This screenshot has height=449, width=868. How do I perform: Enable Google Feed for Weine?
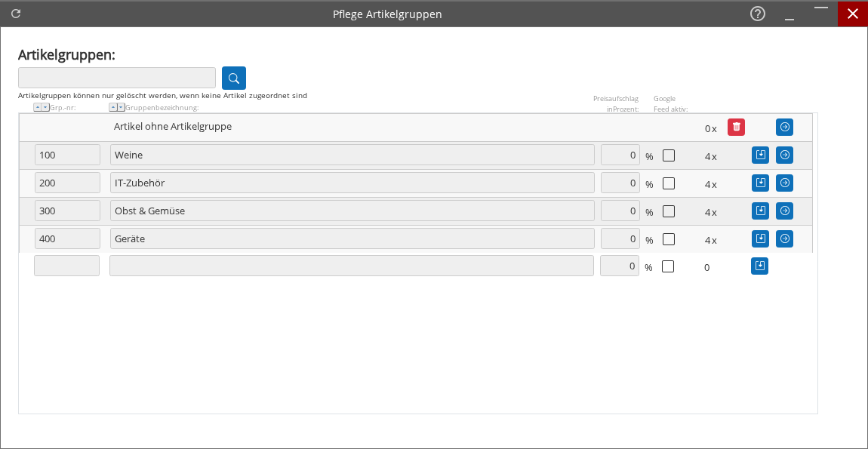669,155
